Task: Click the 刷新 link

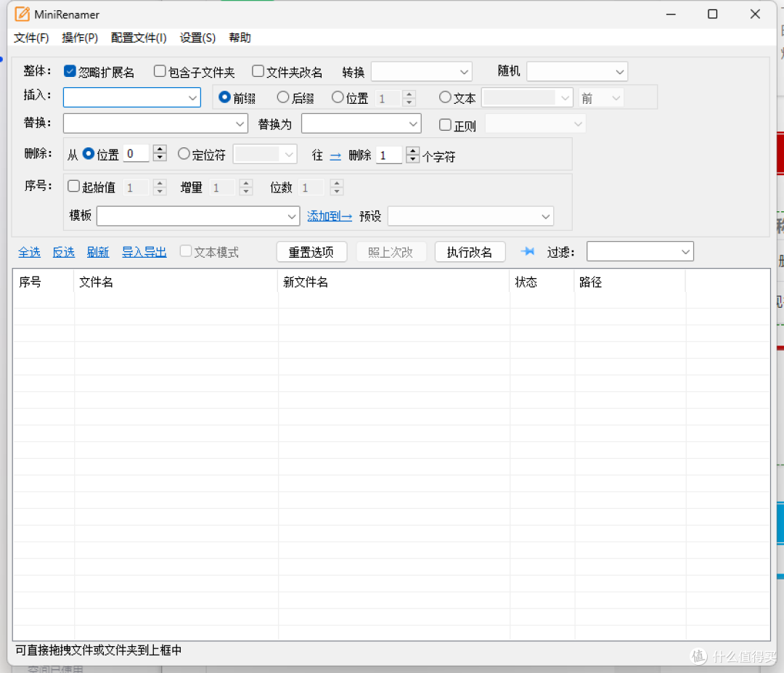Action: pos(98,252)
